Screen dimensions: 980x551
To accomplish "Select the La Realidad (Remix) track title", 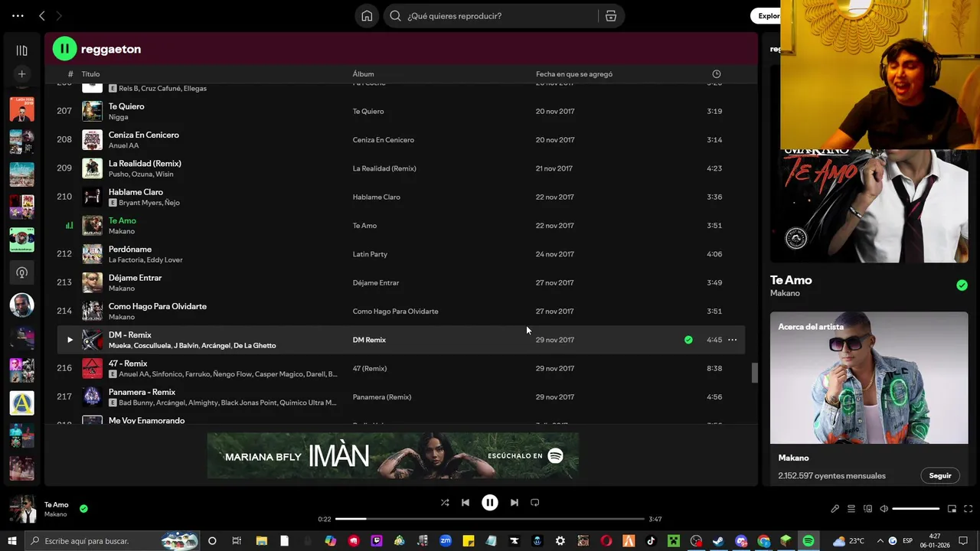I will [145, 164].
